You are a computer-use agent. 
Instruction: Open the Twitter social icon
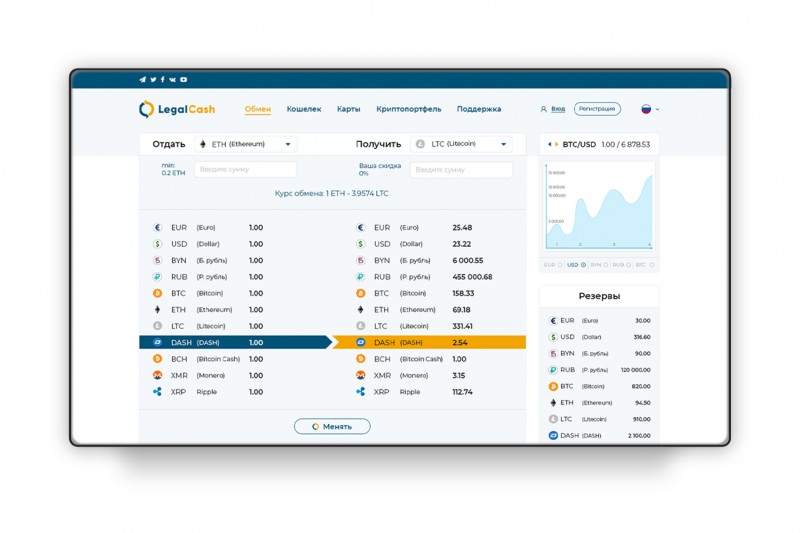click(153, 80)
